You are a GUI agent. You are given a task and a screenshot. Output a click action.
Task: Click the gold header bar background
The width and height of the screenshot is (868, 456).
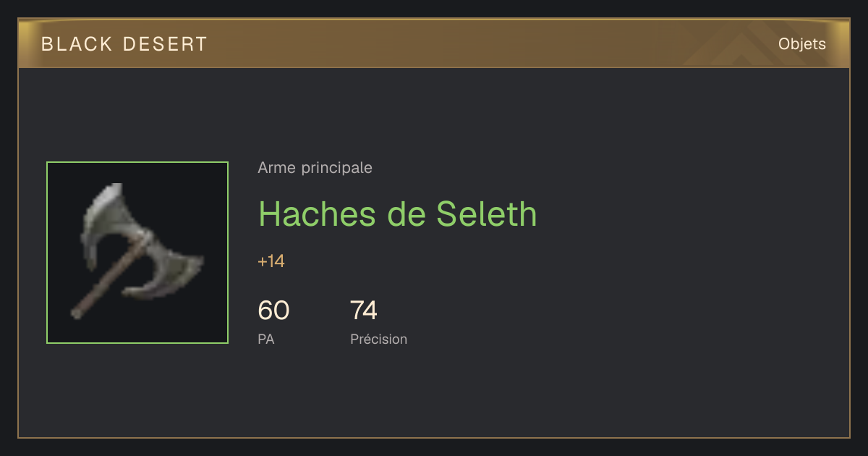click(434, 44)
